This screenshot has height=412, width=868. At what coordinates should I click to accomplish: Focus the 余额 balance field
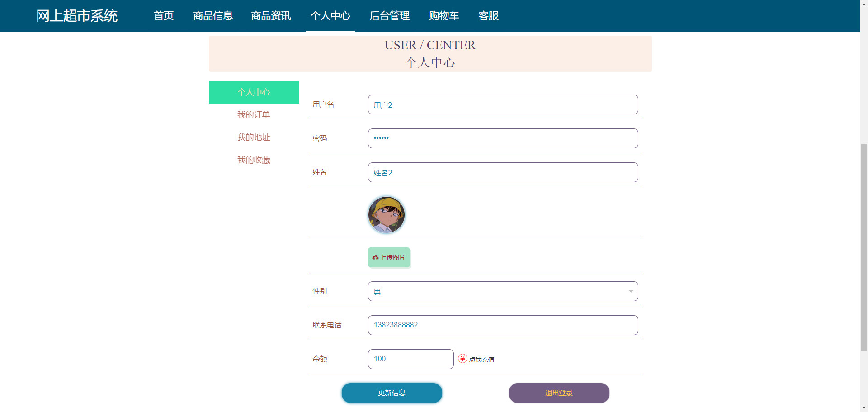[410, 359]
